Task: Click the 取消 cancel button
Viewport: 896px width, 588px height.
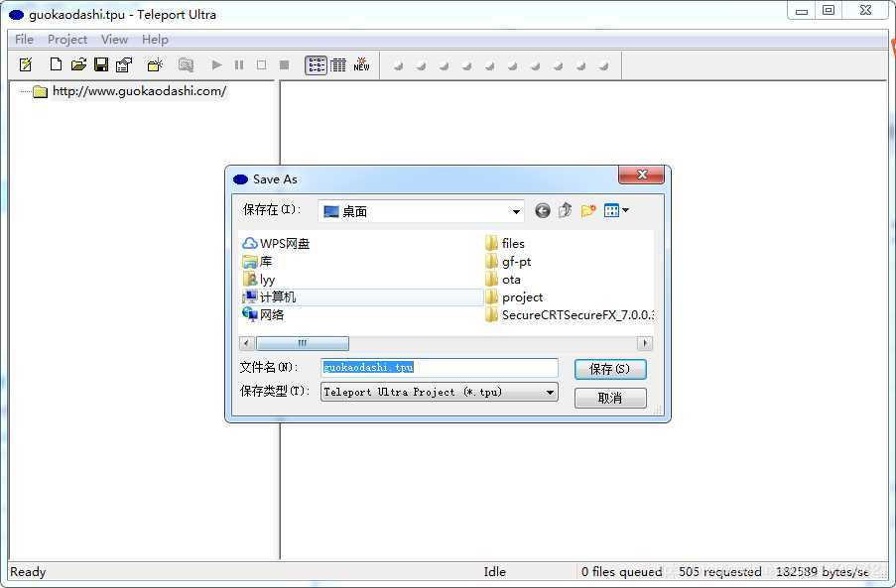Action: 609,398
